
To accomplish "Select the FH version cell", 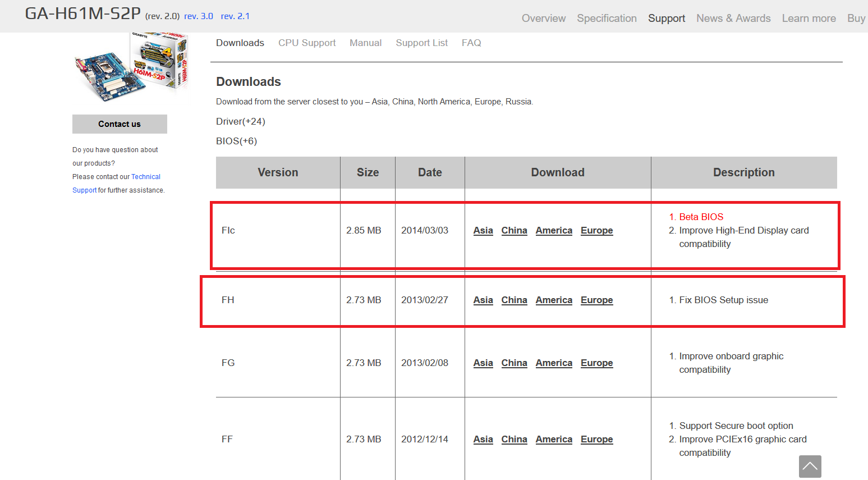I will coord(228,300).
